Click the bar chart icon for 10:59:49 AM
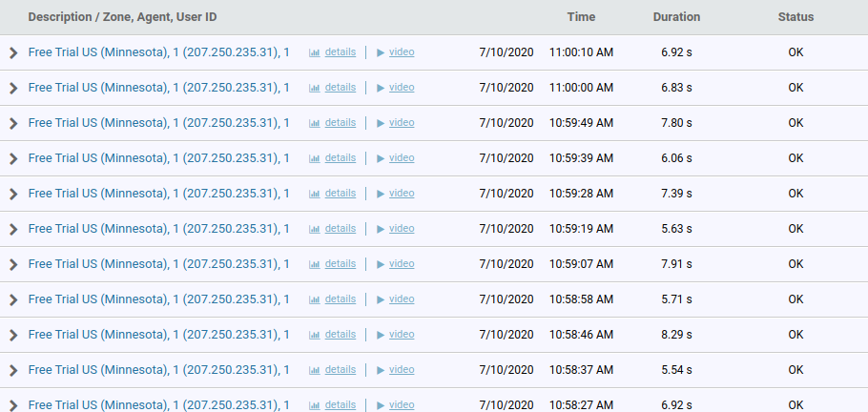Image resolution: width=868 pixels, height=412 pixels. coord(314,123)
